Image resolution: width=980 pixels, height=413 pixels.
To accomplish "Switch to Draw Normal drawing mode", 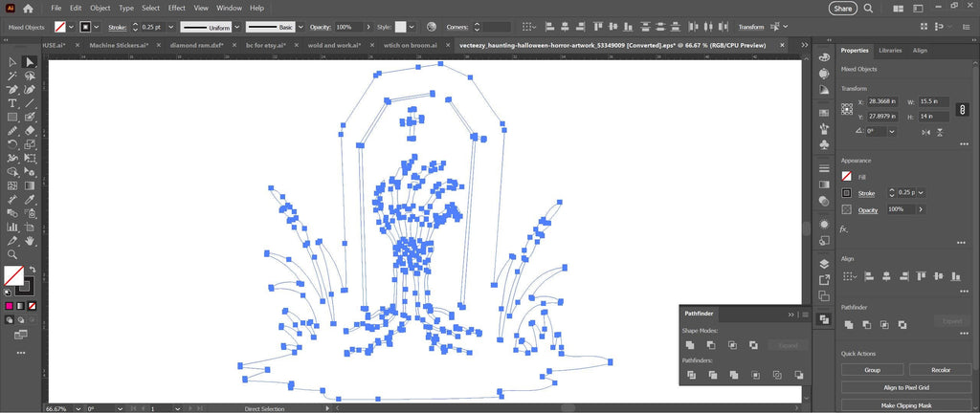I will (x=10, y=320).
